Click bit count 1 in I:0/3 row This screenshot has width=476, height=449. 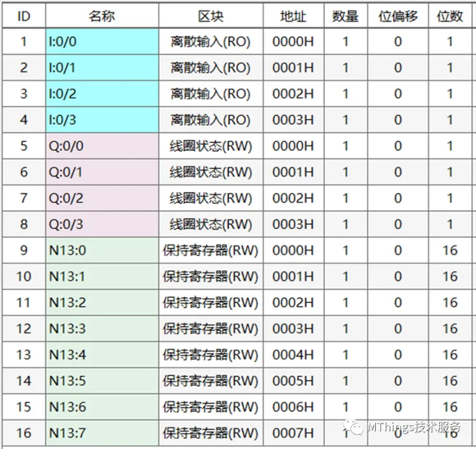click(x=450, y=120)
